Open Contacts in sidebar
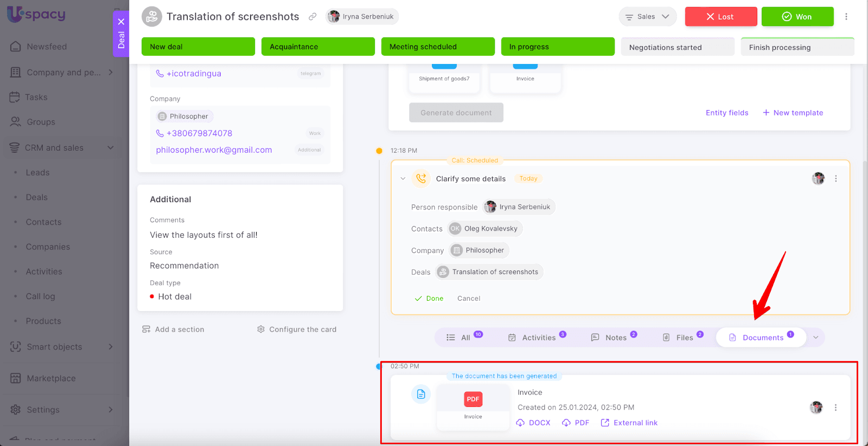 [43, 222]
